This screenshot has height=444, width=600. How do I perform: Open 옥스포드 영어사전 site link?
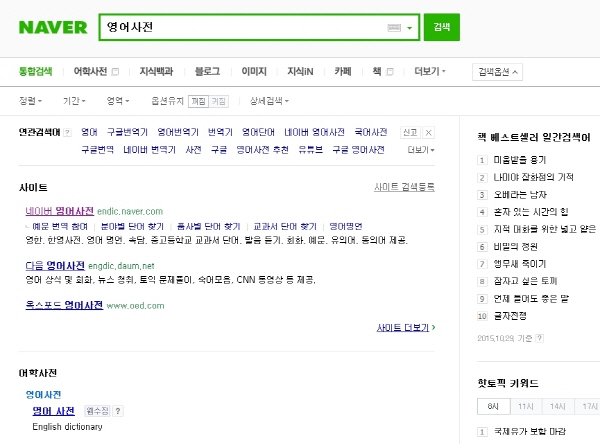coord(64,305)
